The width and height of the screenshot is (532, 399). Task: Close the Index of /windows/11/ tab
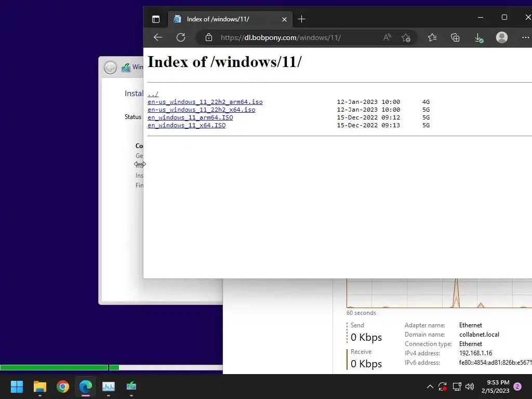(x=284, y=19)
